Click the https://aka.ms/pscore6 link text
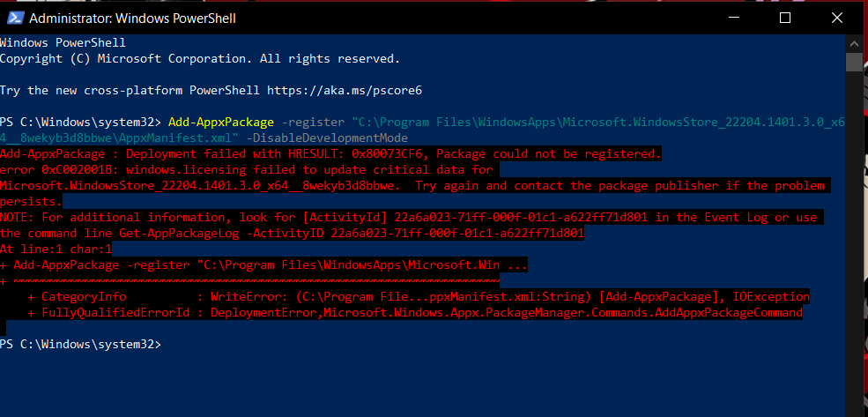Viewport: 868px width, 417px height. [x=345, y=90]
